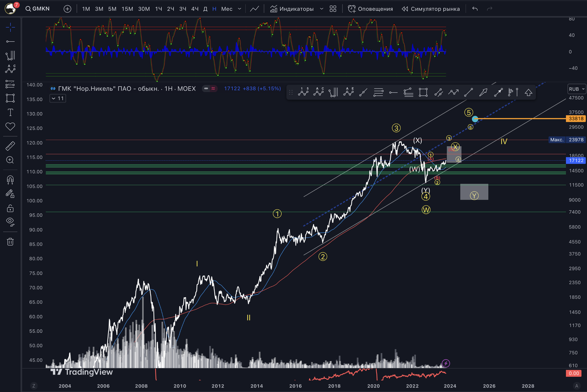The image size is (587, 392).
Task: Select arrow marker tool in floating toolbar
Action: click(483, 91)
